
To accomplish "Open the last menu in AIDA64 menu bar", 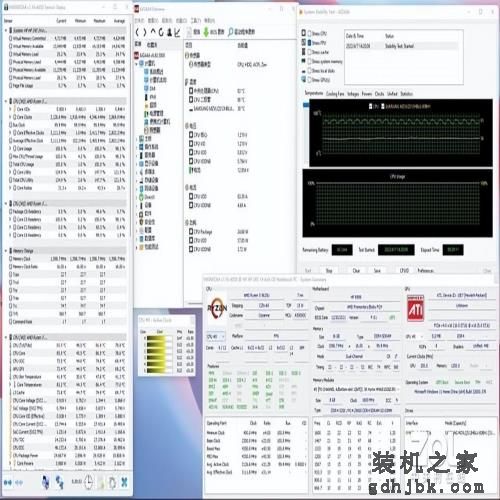I will [x=209, y=20].
